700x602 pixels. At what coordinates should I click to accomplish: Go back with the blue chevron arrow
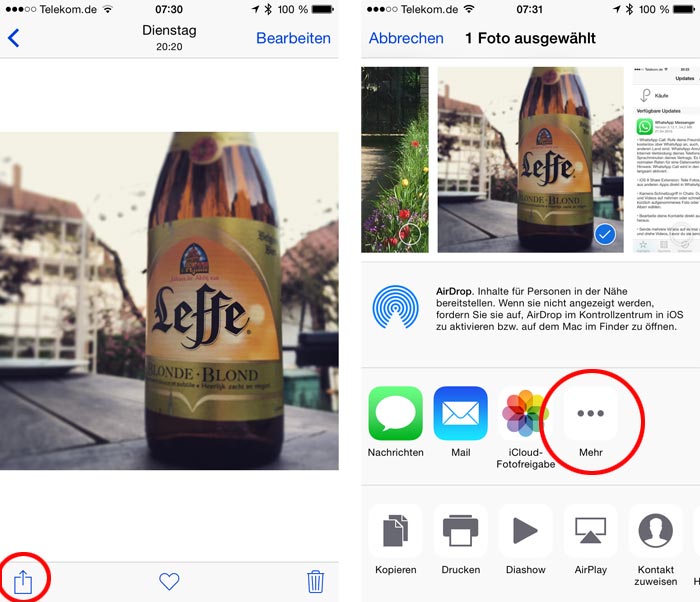13,38
